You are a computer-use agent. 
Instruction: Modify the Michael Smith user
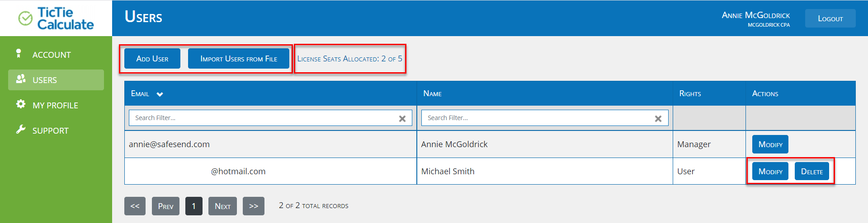pos(770,172)
